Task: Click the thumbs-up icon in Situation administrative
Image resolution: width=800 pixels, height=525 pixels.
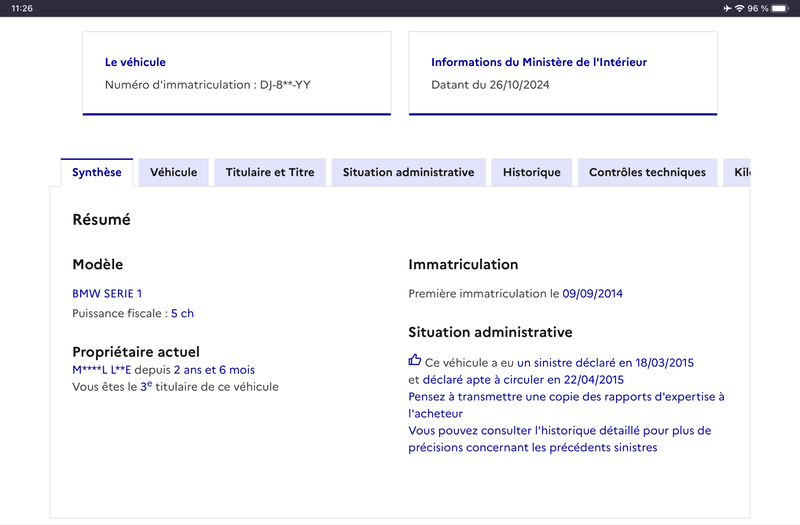Action: pos(414,360)
